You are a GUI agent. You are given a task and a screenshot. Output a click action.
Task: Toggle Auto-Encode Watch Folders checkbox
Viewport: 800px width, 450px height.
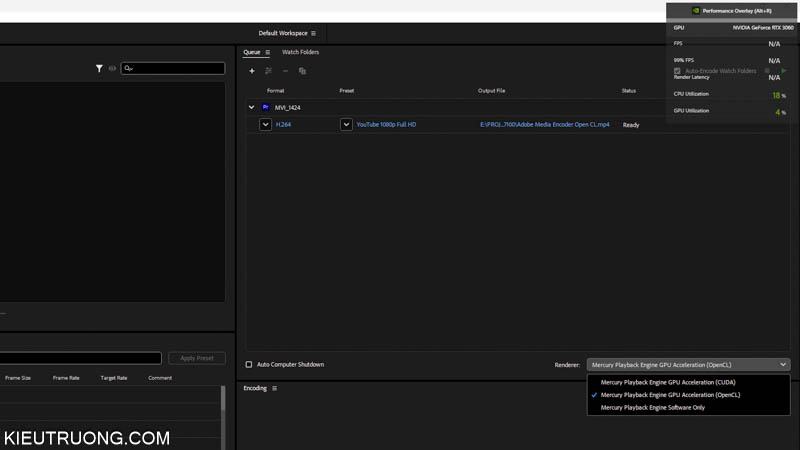point(677,71)
